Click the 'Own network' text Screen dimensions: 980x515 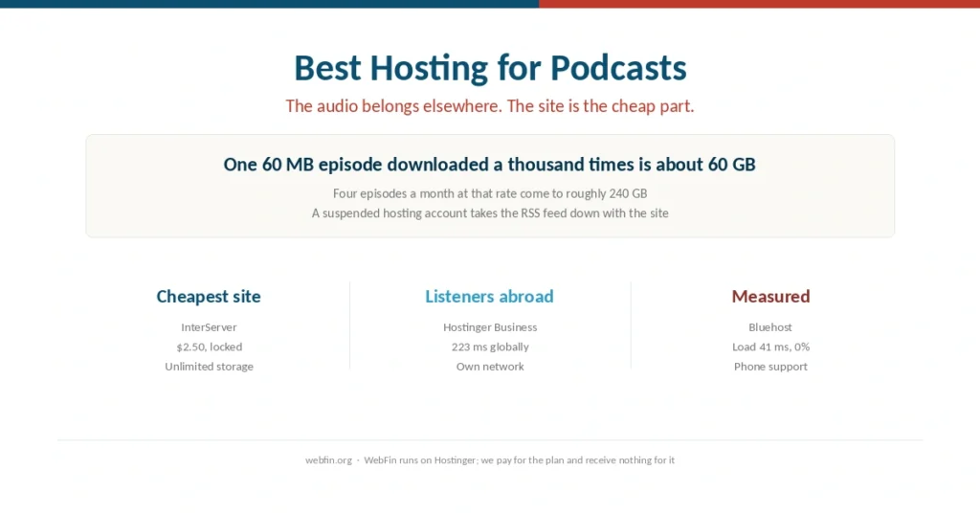coord(490,367)
